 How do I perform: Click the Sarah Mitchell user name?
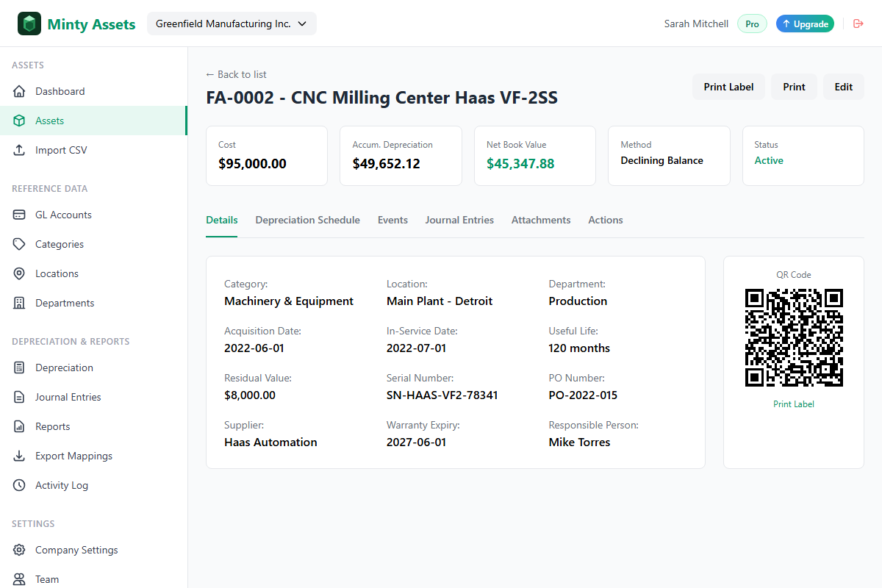tap(696, 24)
